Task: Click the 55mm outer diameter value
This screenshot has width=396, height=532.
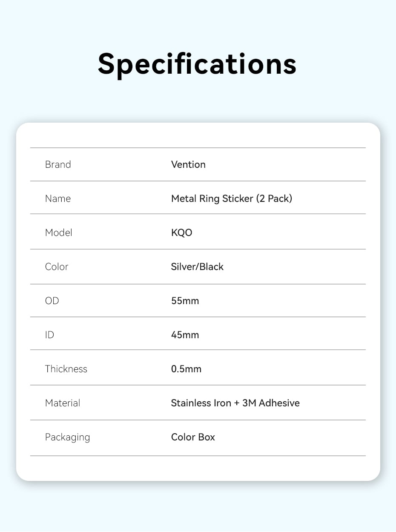Action: pos(185,301)
